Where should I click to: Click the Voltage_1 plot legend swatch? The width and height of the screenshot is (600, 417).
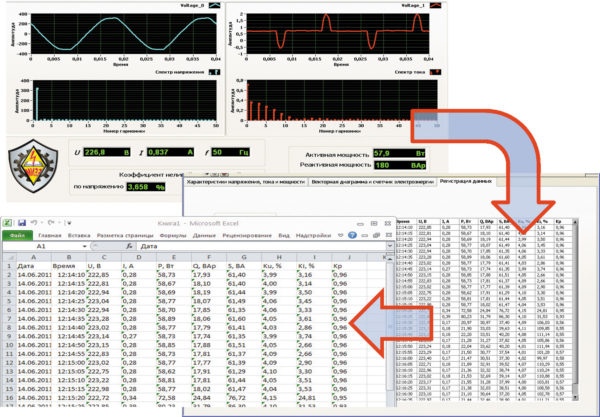(x=435, y=5)
